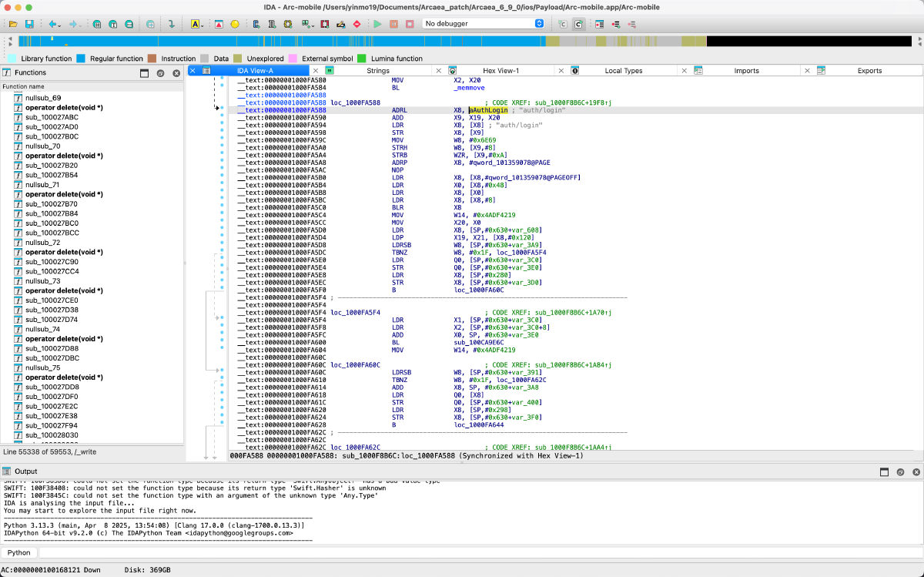Switch to the Imports tab
Screen dimensions: 924x577
click(746, 71)
